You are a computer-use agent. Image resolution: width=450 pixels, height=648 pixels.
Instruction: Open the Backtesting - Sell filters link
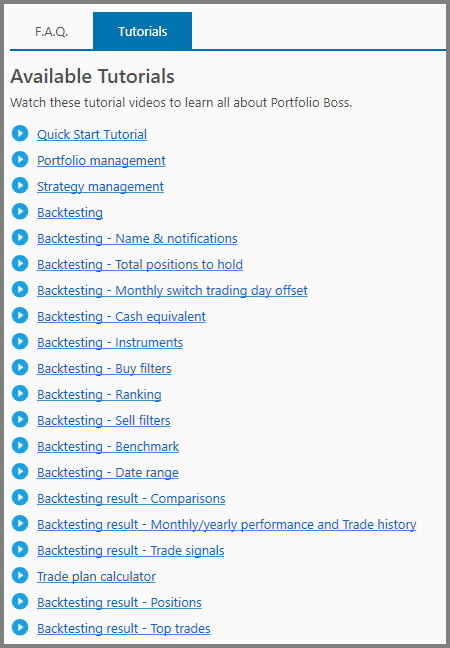pos(104,421)
